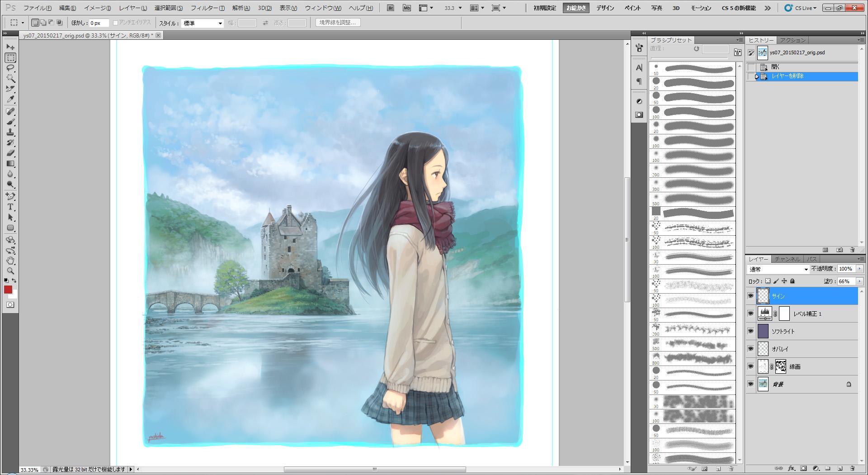
Task: Enable the アンチエイリアス checkbox
Action: click(115, 23)
